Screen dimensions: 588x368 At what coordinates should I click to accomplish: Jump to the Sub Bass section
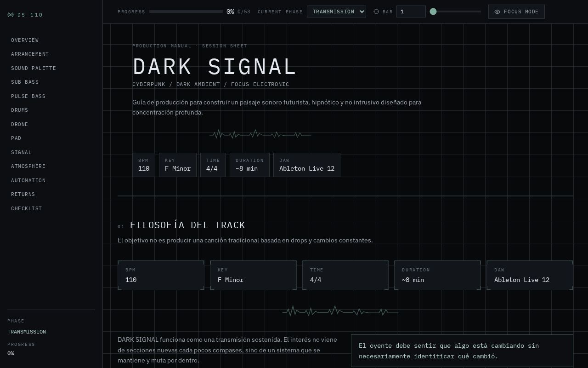[25, 82]
